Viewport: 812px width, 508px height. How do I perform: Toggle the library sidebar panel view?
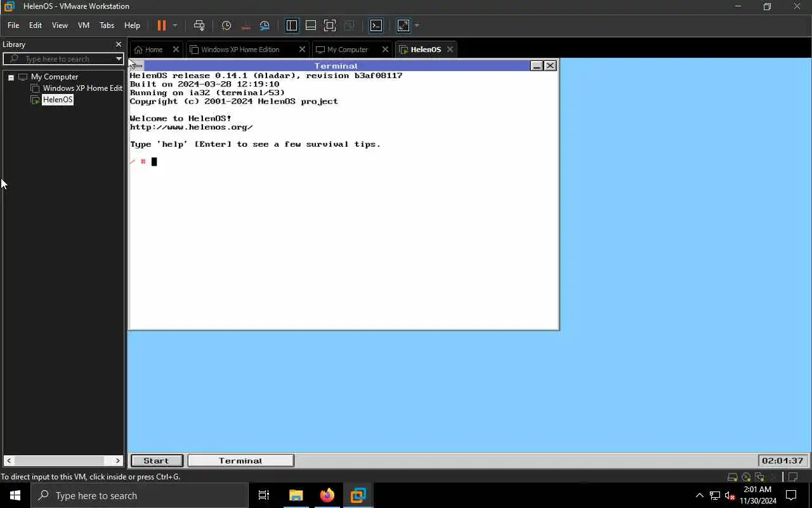click(x=292, y=25)
